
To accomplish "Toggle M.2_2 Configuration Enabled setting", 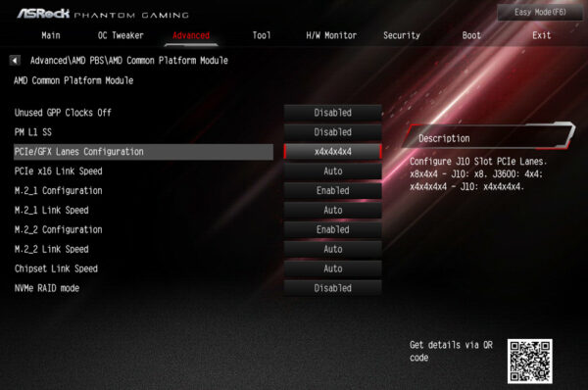I will click(332, 229).
